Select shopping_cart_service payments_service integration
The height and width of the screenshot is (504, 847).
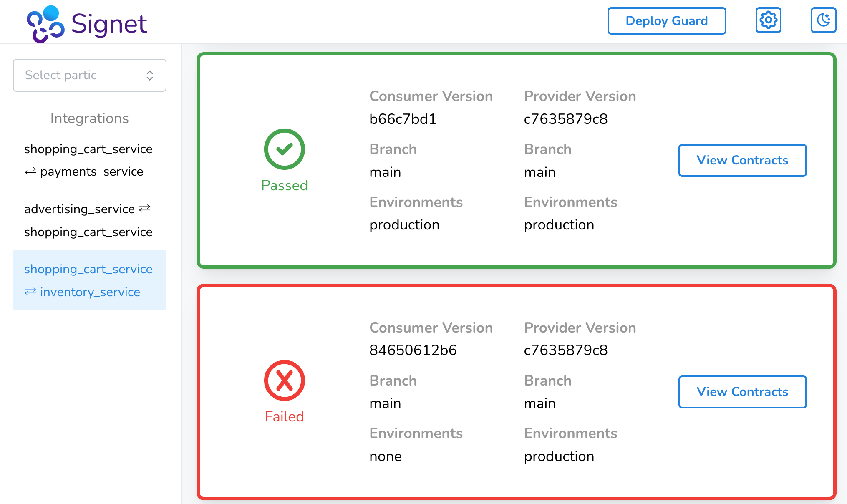(x=88, y=160)
